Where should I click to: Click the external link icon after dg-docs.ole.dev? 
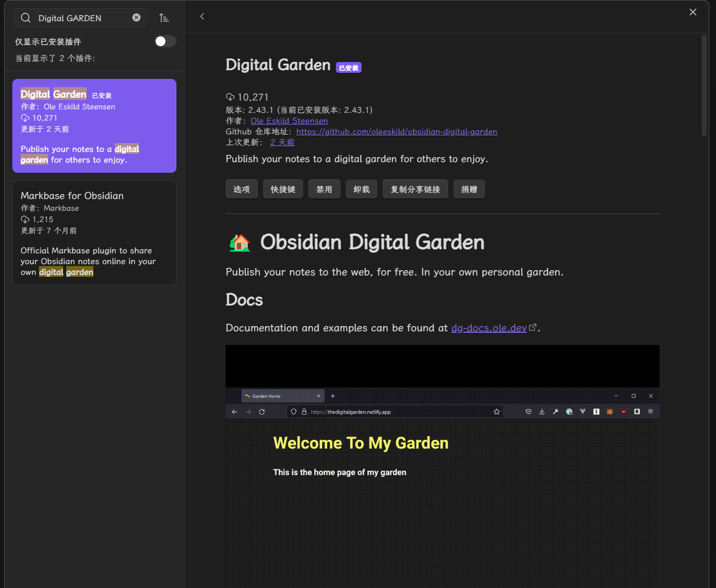click(x=533, y=327)
